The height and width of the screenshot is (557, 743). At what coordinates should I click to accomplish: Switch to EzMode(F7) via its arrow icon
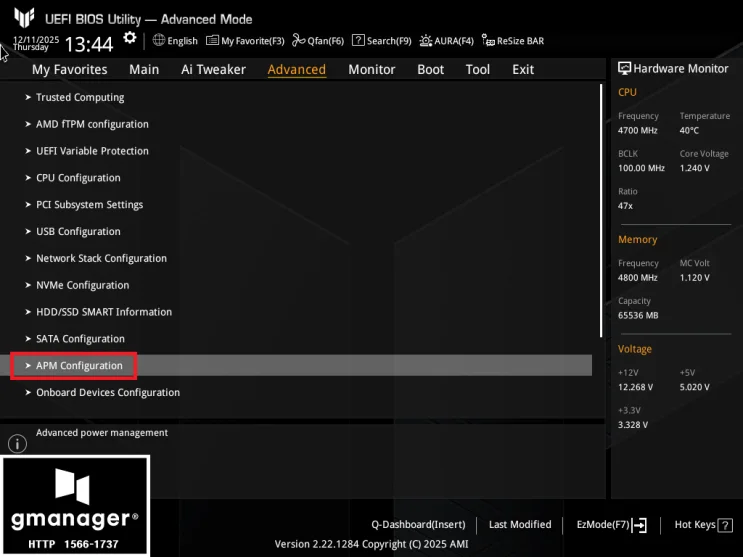click(640, 525)
